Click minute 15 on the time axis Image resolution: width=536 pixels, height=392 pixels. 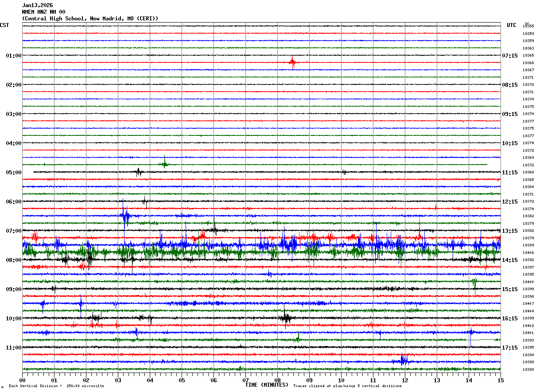click(501, 380)
